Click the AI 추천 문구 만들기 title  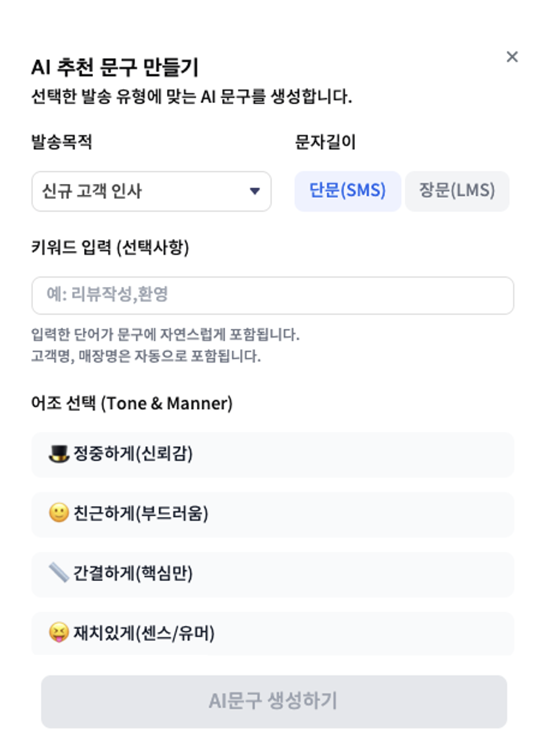point(115,68)
